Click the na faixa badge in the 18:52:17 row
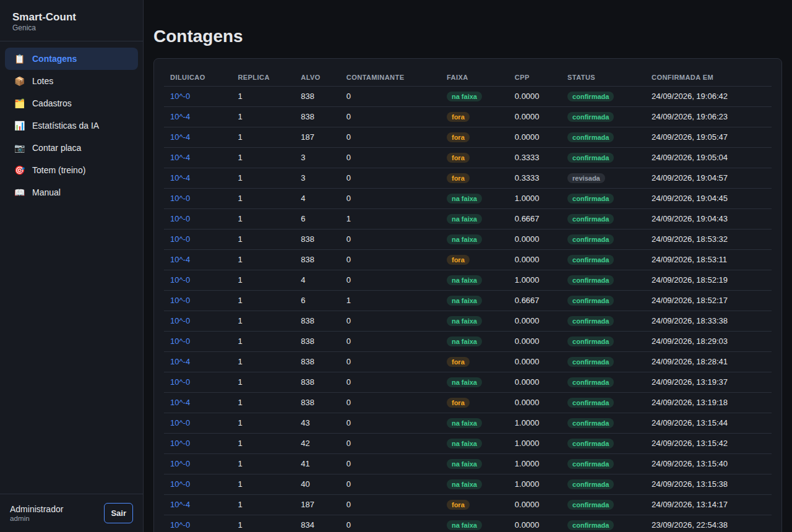 [x=464, y=301]
